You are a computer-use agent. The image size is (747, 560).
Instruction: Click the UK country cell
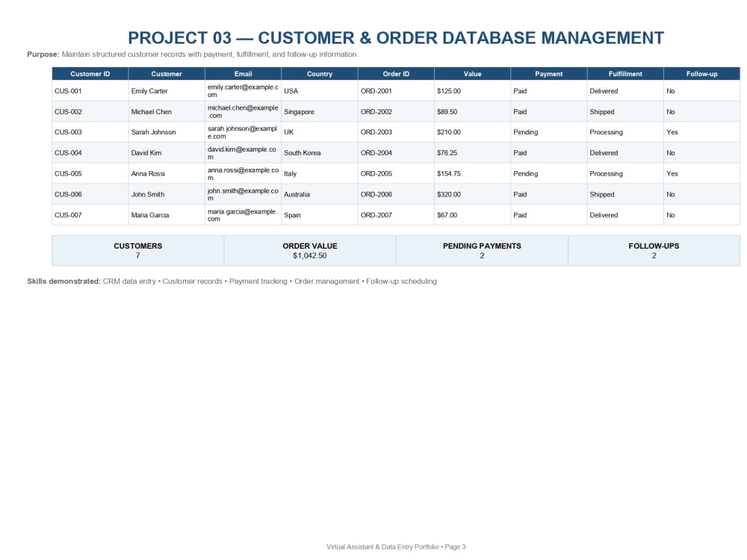(320, 132)
